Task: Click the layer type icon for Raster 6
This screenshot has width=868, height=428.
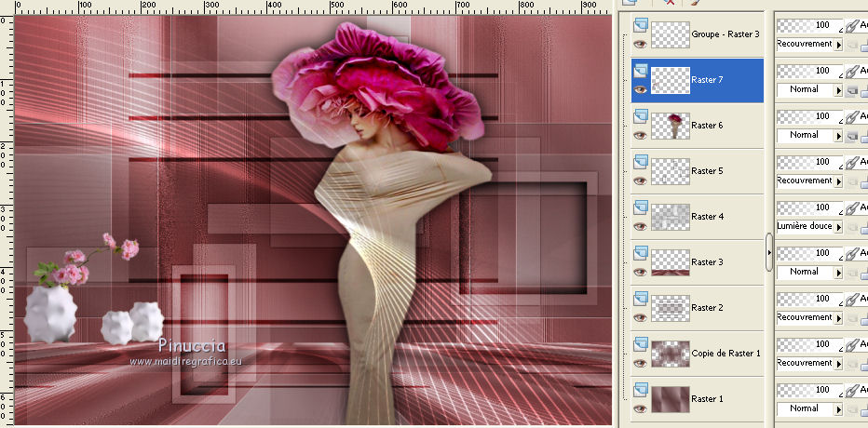Action: (640, 116)
